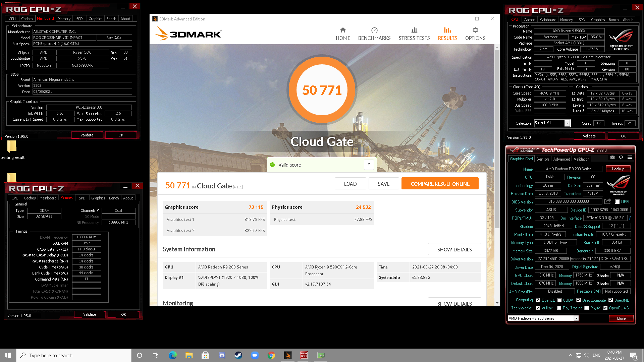Open the GPU-Z hamburger menu
Image resolution: width=644 pixels, height=362 pixels.
[630, 157]
